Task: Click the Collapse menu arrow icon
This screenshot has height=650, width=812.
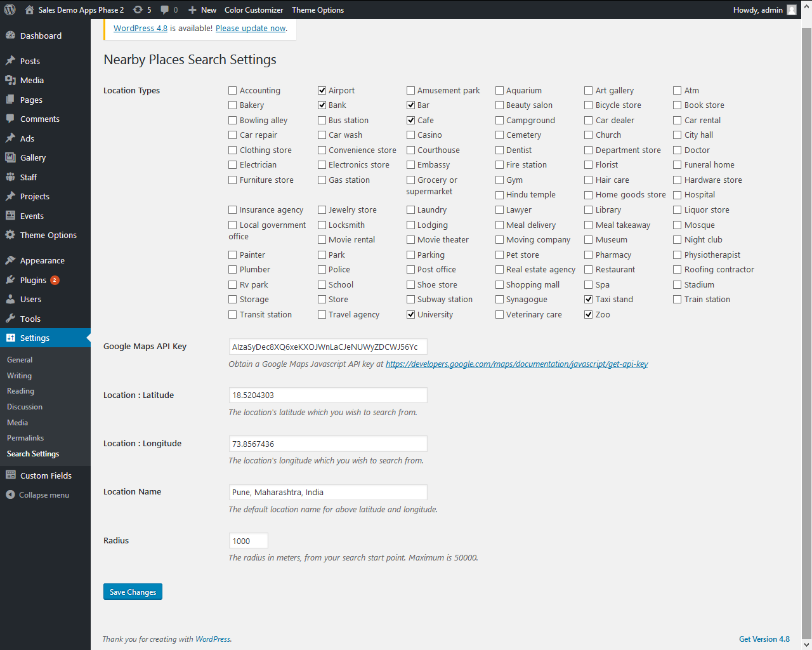Action: pyautogui.click(x=10, y=494)
